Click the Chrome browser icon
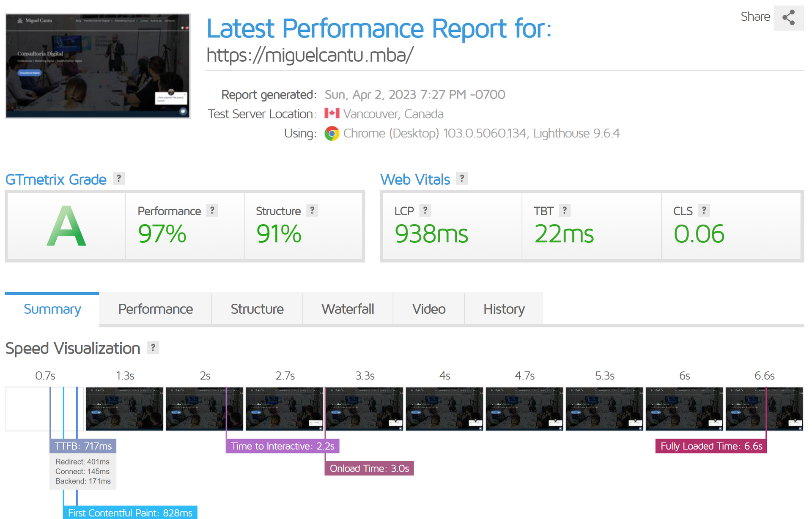 332,134
